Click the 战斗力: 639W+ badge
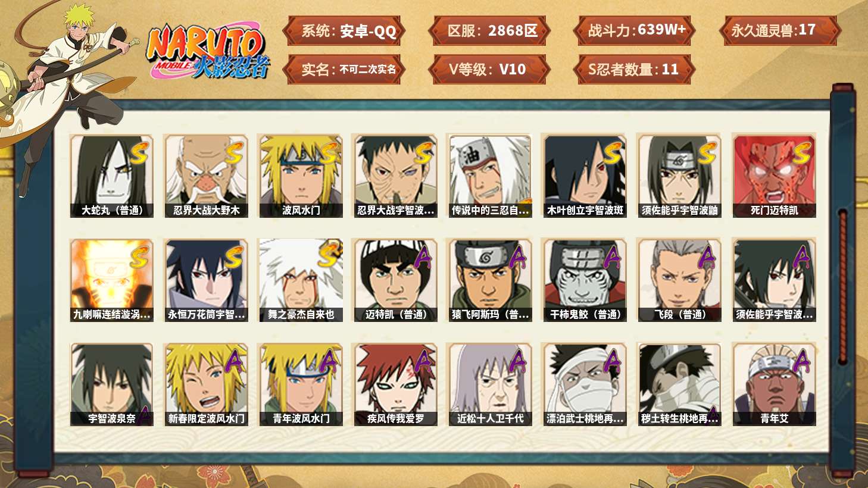The height and width of the screenshot is (488, 868). pyautogui.click(x=634, y=31)
